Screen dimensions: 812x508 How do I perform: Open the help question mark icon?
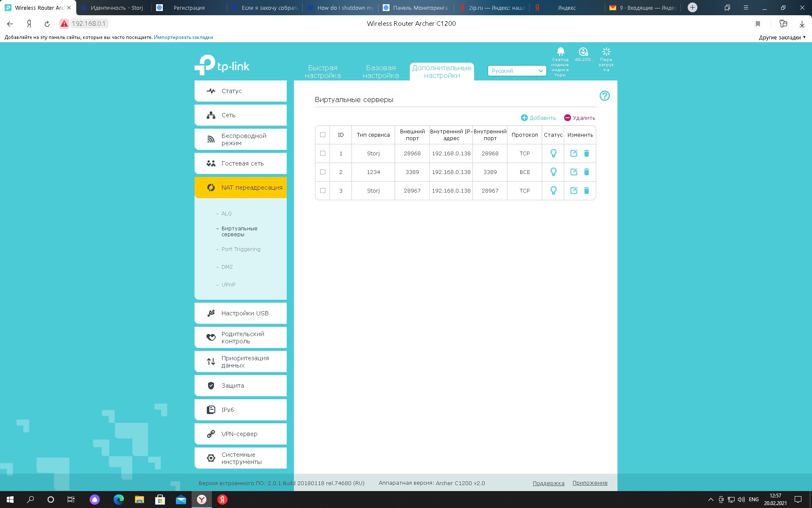point(604,96)
